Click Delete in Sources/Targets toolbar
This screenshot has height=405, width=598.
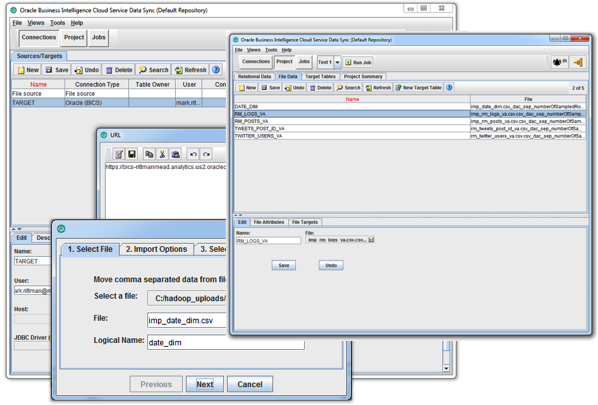119,70
